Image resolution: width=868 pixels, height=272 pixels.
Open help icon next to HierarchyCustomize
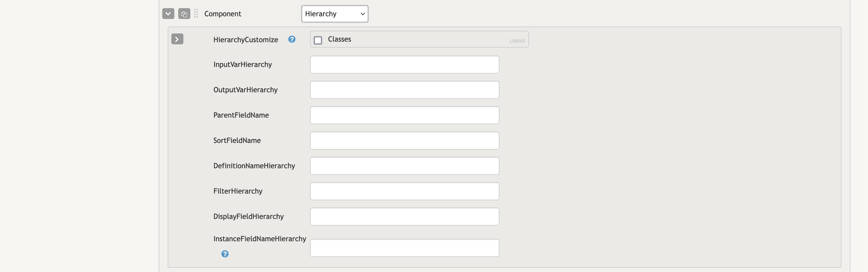(292, 40)
